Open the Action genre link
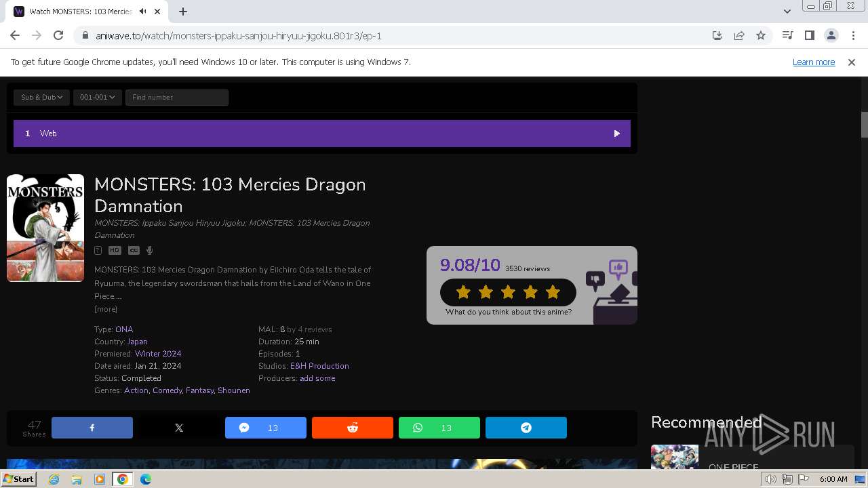Screen dimensions: 868x488 136,390
